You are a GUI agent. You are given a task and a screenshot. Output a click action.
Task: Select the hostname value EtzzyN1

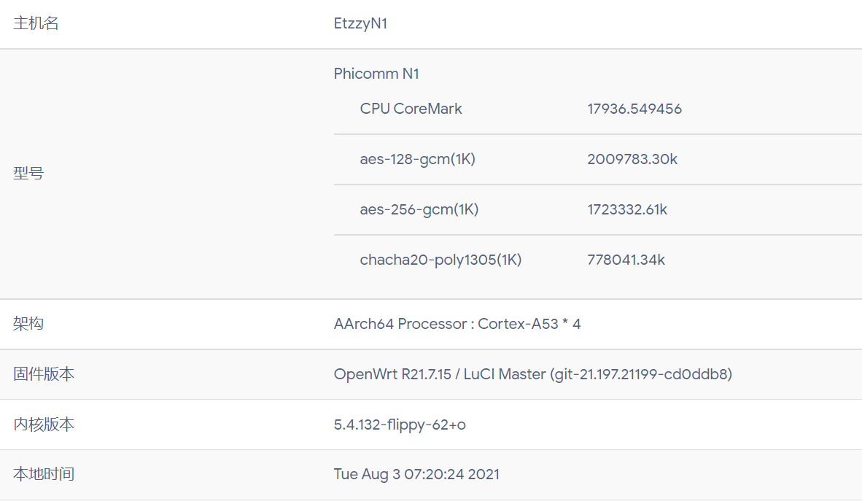point(360,23)
